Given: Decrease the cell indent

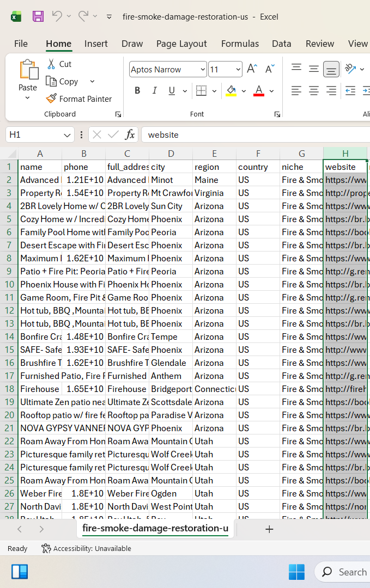Looking at the screenshot, I should (350, 90).
